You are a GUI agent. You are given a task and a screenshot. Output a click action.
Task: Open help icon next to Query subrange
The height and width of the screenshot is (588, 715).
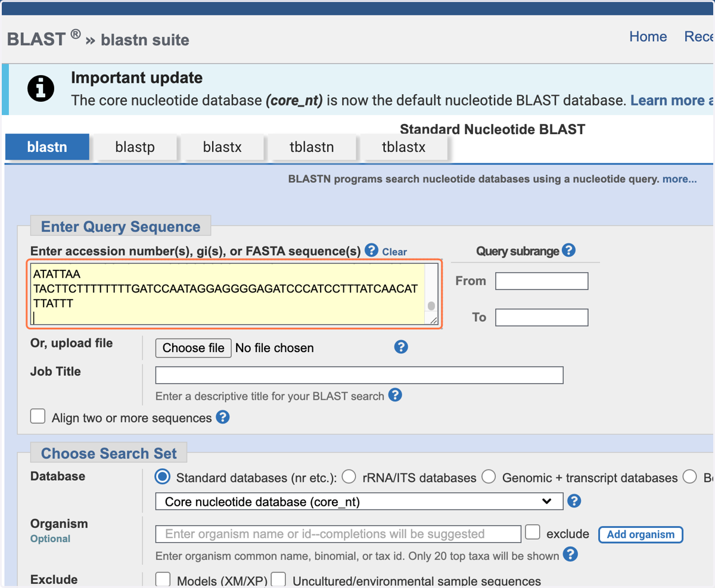tap(569, 250)
